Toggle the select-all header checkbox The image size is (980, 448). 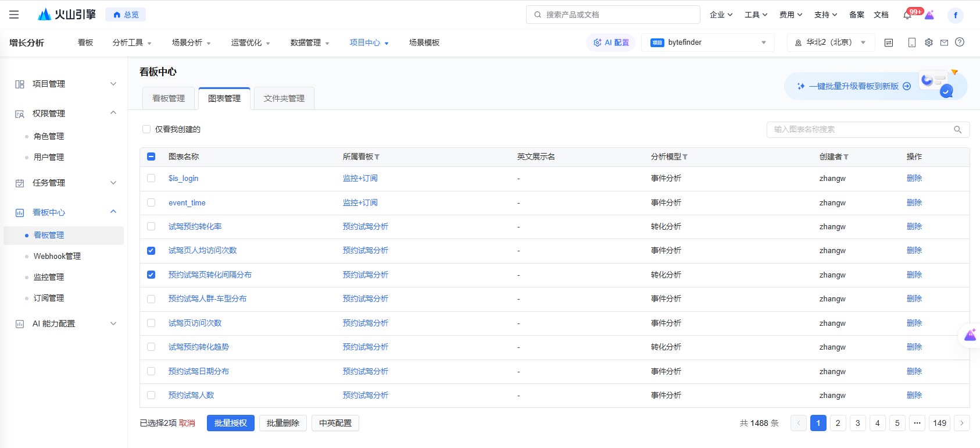tap(151, 157)
